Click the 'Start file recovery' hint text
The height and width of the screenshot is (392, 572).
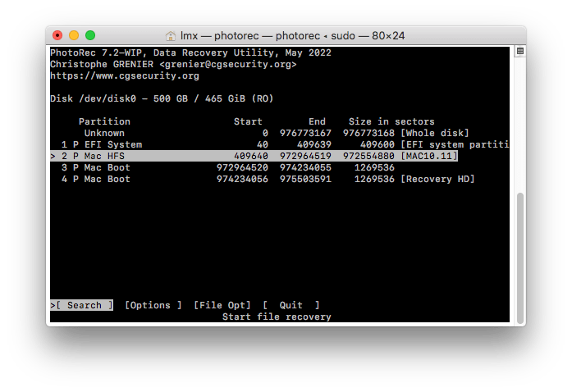click(x=277, y=317)
